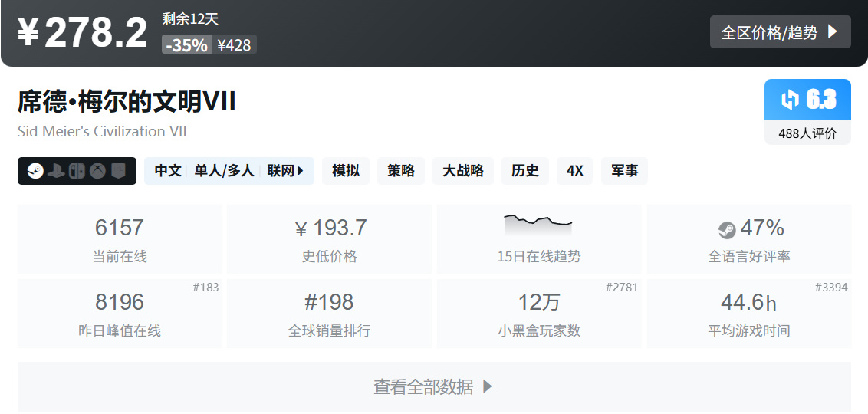Click the Steam logo beside 47%
The width and height of the screenshot is (868, 414).
coord(727,229)
